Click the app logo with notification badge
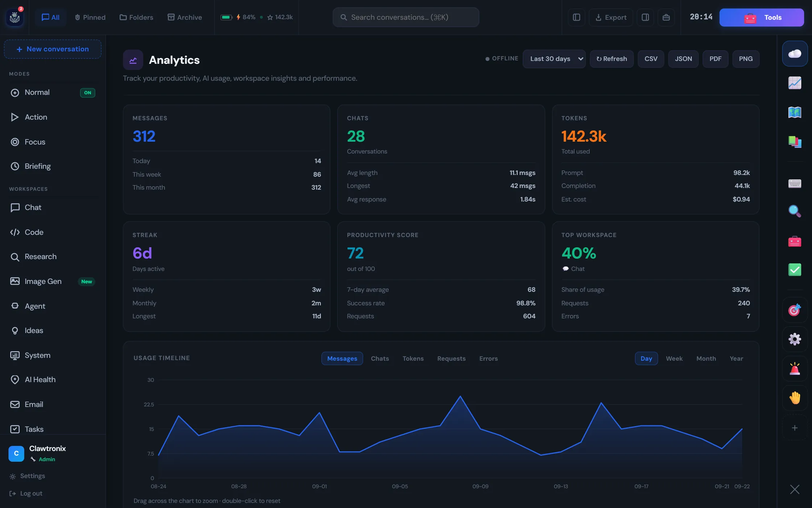The height and width of the screenshot is (508, 812). coord(15,17)
